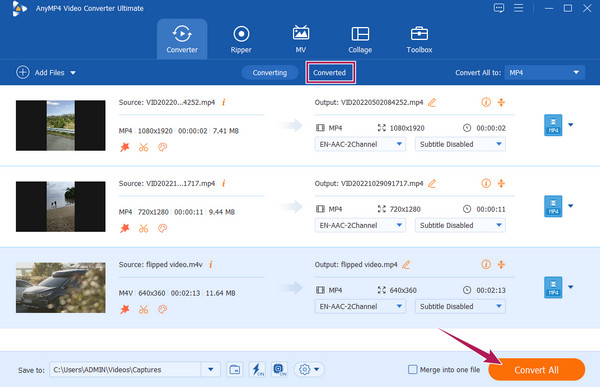Open edit effects star for VID20220...4252.mp4
600x387 pixels.
pos(125,147)
